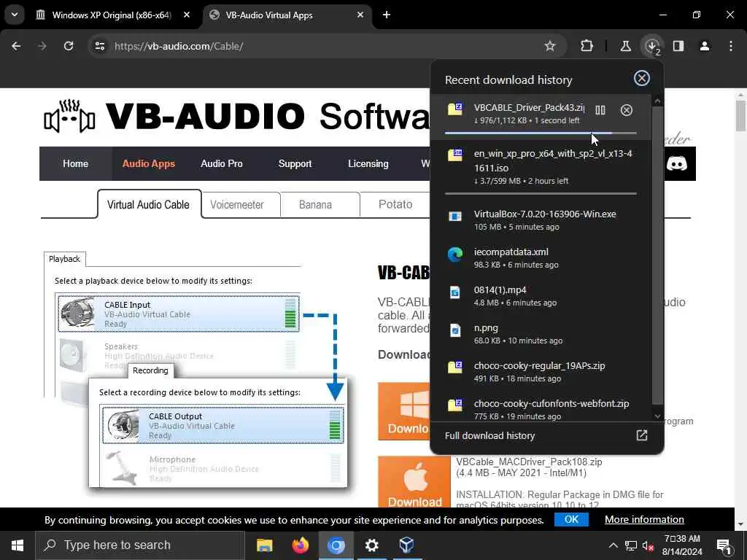Open the Chrome profile icon
The height and width of the screenshot is (560, 747).
[705, 46]
